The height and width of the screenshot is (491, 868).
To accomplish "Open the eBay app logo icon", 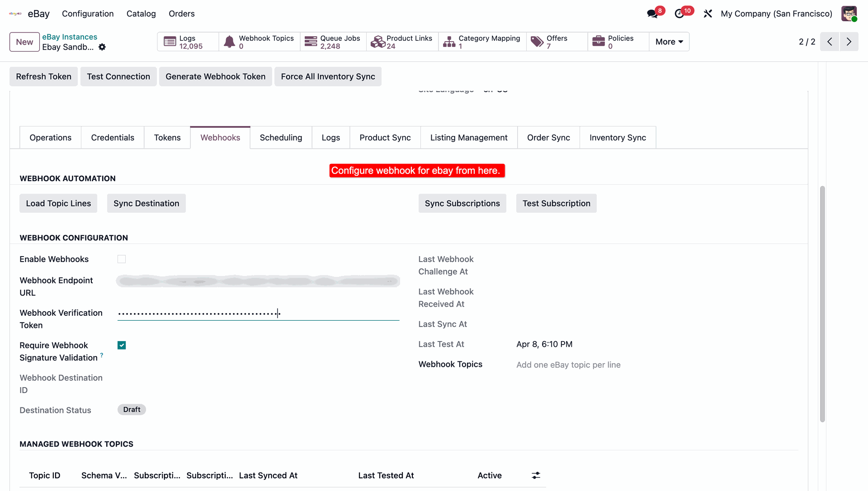I will pyautogui.click(x=15, y=14).
